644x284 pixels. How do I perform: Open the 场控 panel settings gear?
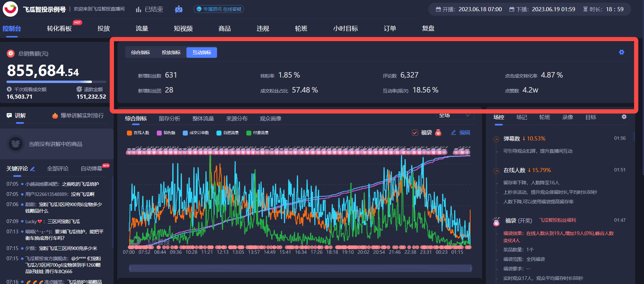pyautogui.click(x=624, y=117)
